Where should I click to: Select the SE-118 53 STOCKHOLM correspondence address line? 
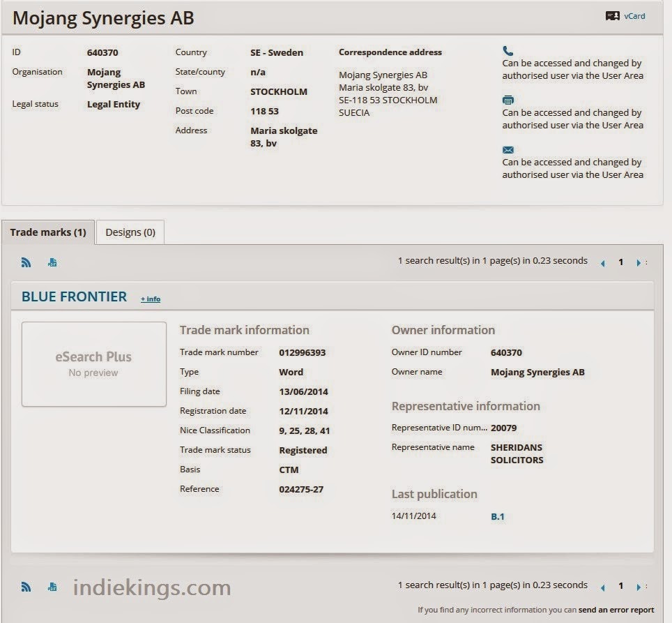pos(388,100)
